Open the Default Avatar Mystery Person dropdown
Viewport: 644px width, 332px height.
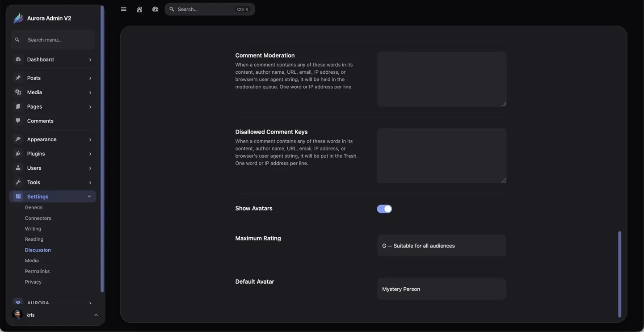pyautogui.click(x=442, y=289)
